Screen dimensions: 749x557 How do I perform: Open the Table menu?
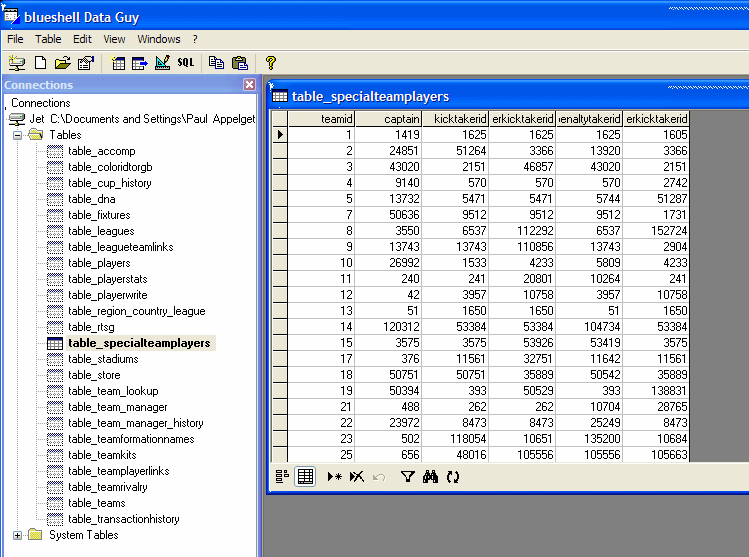tap(48, 39)
